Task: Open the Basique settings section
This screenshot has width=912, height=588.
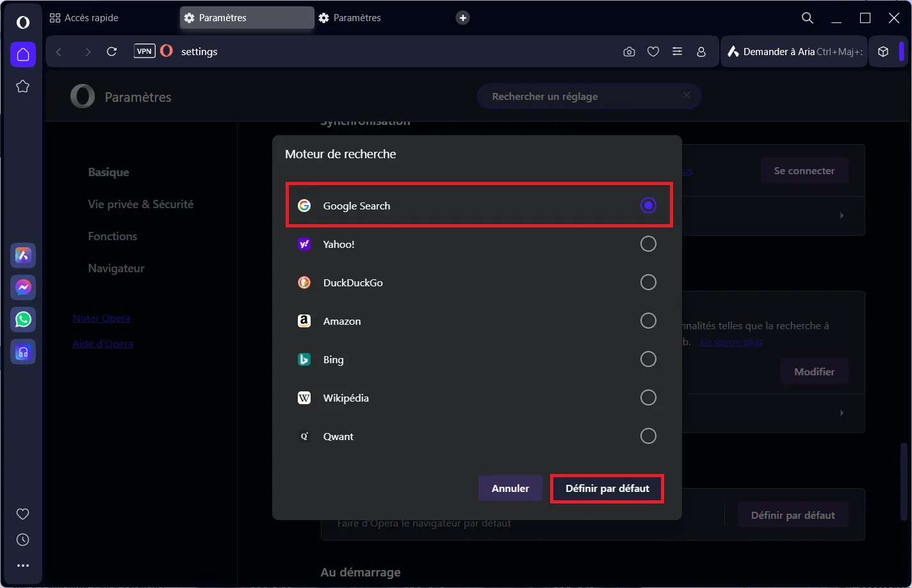Action: (108, 172)
